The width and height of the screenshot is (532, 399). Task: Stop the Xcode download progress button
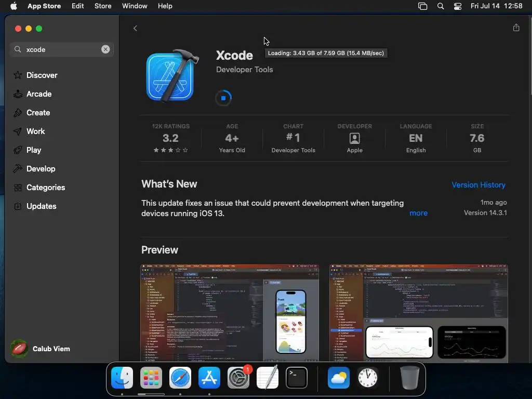223,98
